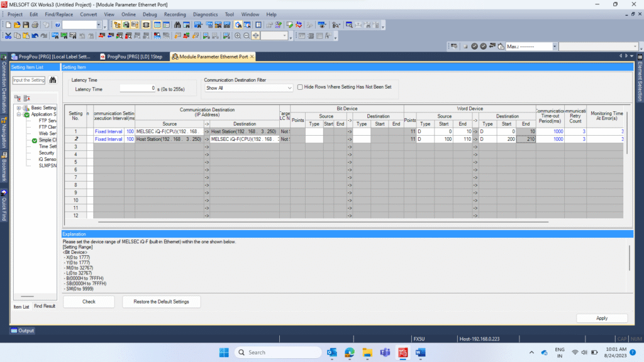Open the Diagnostics menu
This screenshot has width=644, height=362.
(206, 14)
